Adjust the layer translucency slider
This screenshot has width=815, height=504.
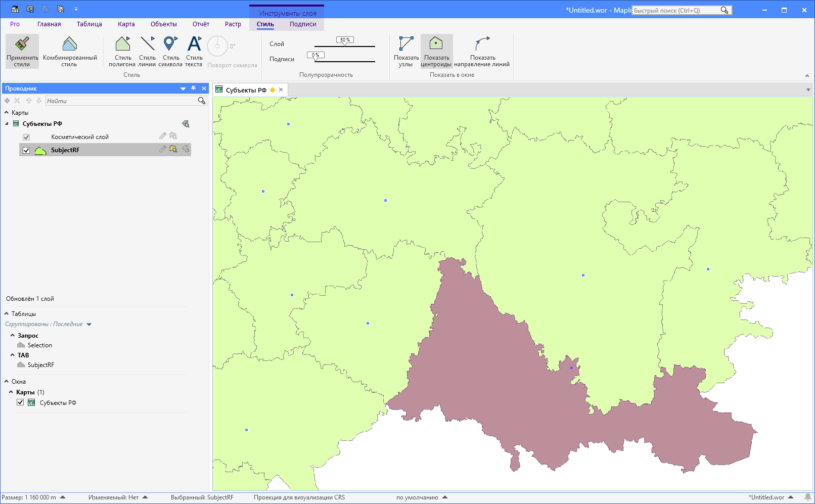pyautogui.click(x=345, y=45)
